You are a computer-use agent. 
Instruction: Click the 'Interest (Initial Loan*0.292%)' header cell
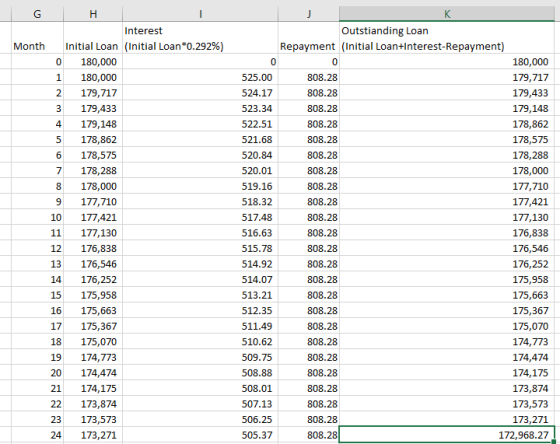[200, 38]
